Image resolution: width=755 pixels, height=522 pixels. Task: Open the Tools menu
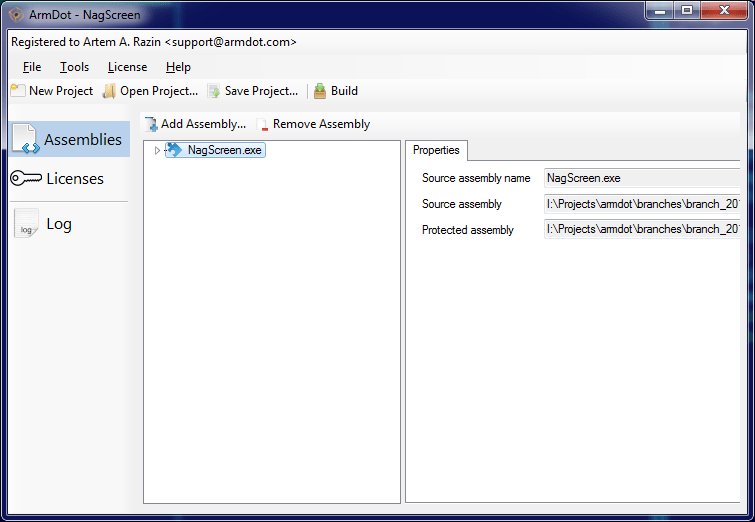pos(74,67)
